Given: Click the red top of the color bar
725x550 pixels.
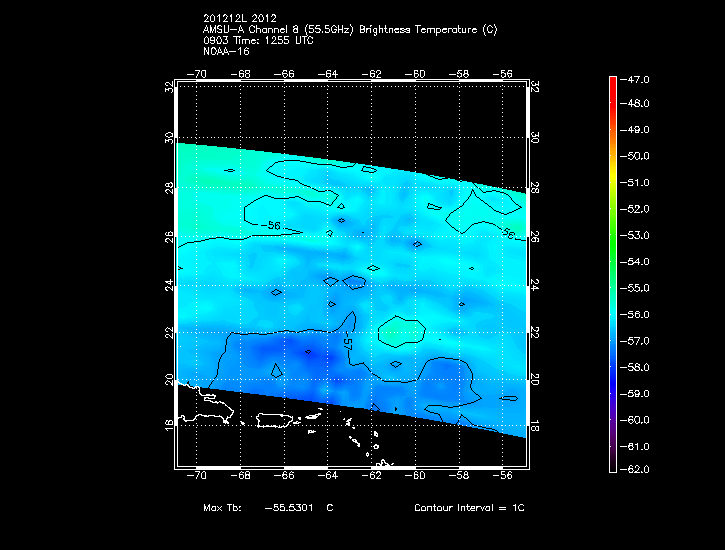Looking at the screenshot, I should 613,82.
